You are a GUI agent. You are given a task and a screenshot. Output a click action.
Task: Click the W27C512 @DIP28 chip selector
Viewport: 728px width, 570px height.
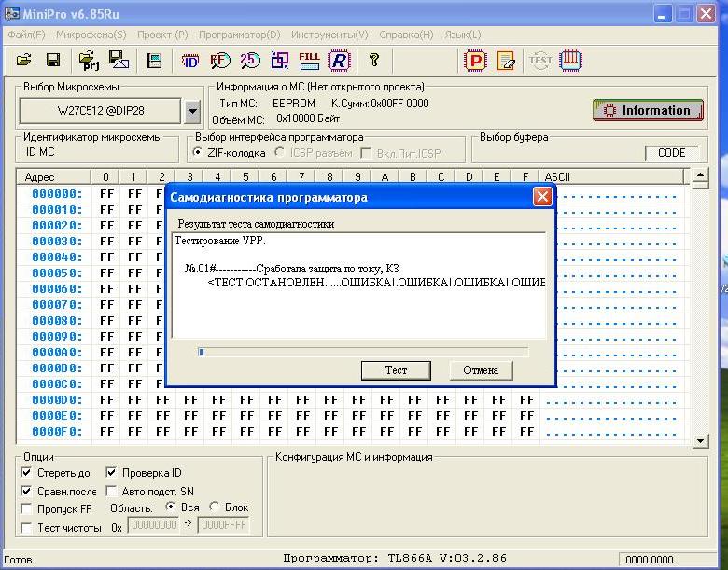(x=100, y=111)
